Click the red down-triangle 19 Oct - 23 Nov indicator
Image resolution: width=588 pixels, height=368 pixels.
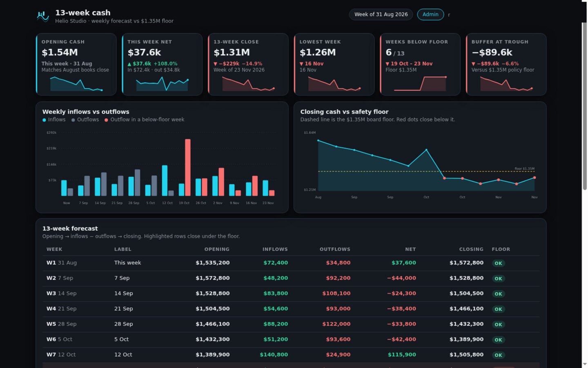pyautogui.click(x=409, y=64)
